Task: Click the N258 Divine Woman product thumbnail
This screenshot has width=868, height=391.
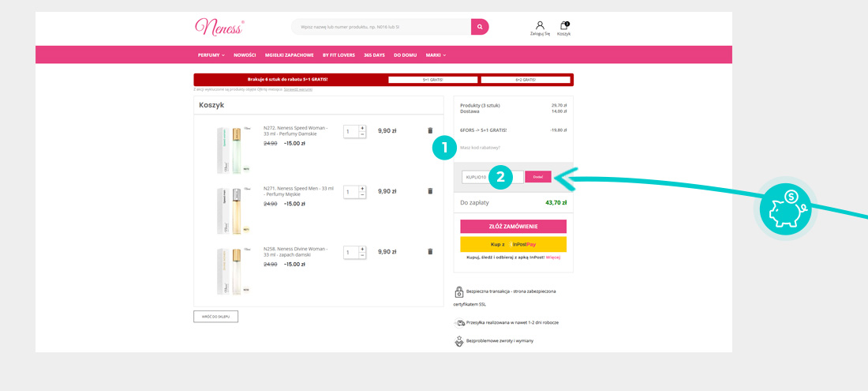Action: pos(234,271)
